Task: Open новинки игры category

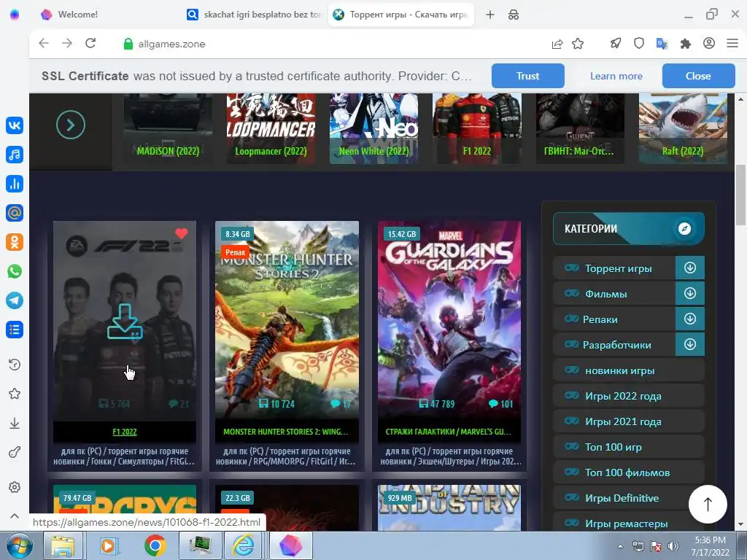Action: click(628, 370)
